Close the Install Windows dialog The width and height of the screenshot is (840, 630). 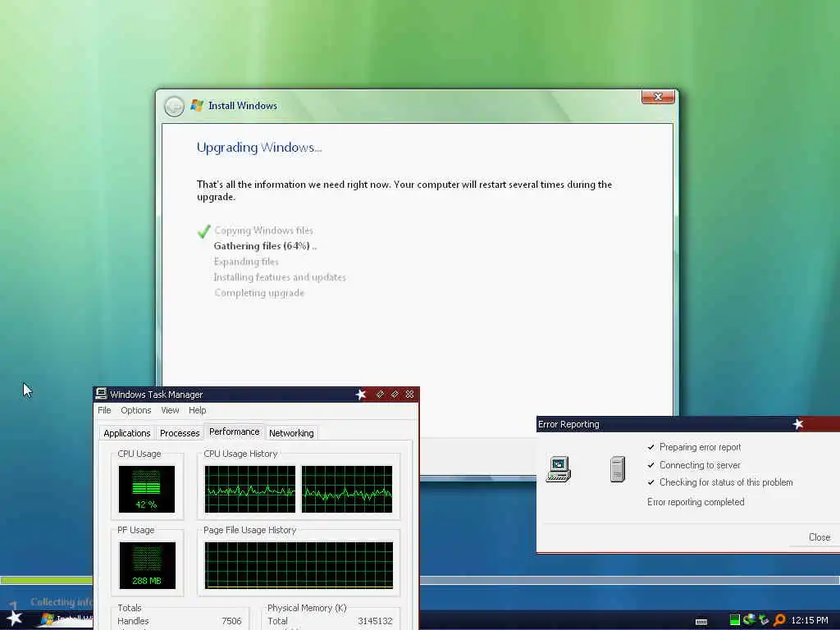click(658, 97)
